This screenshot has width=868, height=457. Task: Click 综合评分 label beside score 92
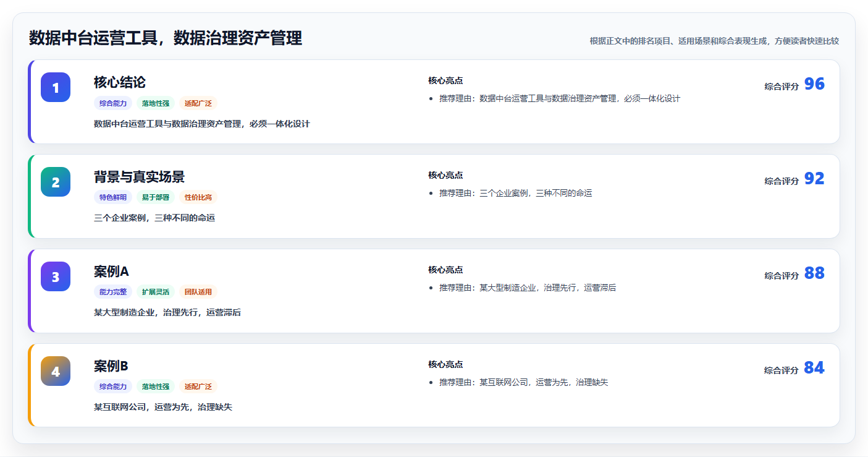click(x=782, y=181)
